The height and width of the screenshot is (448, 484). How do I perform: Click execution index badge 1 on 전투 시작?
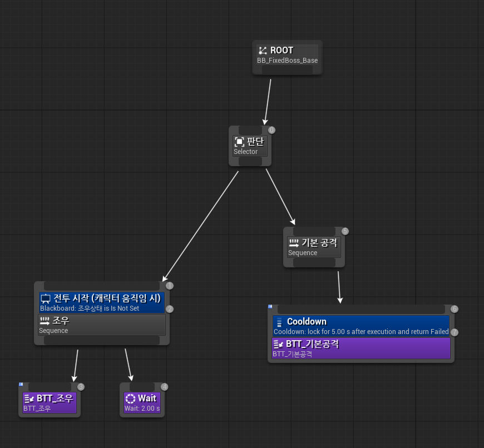pyautogui.click(x=170, y=286)
